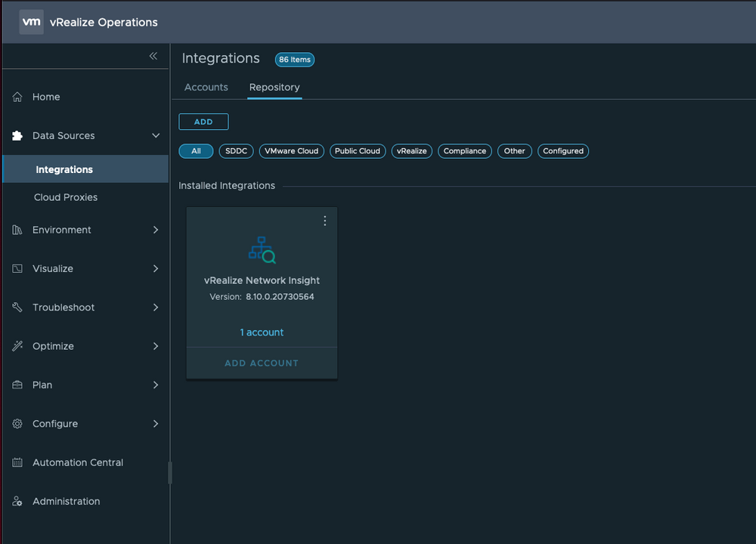
Task: Expand the Environment menu chevron
Action: coord(156,230)
